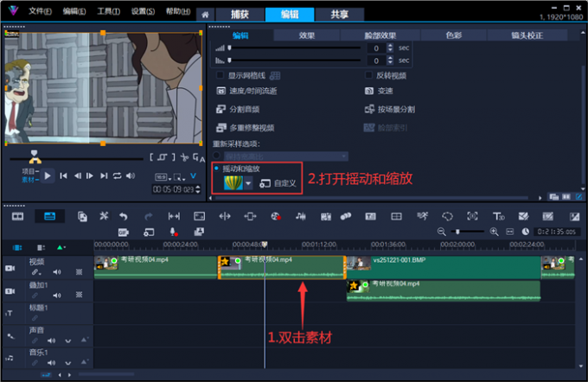Mute the 叠加1 track
Viewport: 588px width, 382px height.
tap(57, 295)
